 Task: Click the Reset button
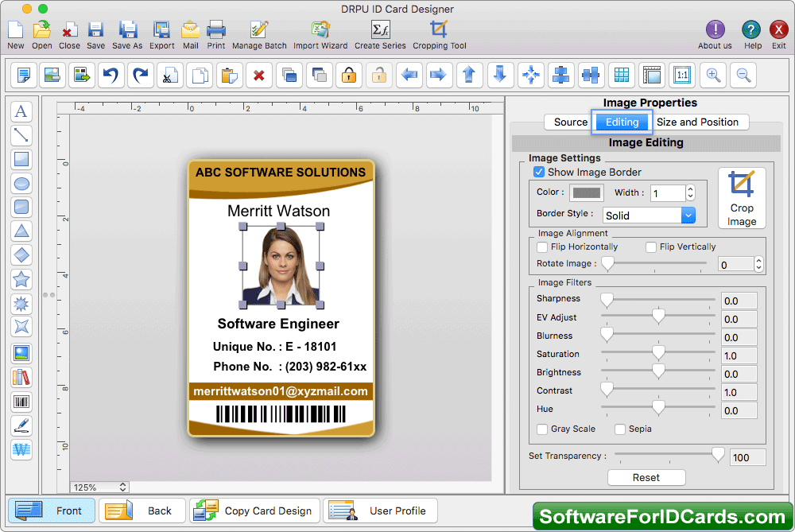coord(646,478)
